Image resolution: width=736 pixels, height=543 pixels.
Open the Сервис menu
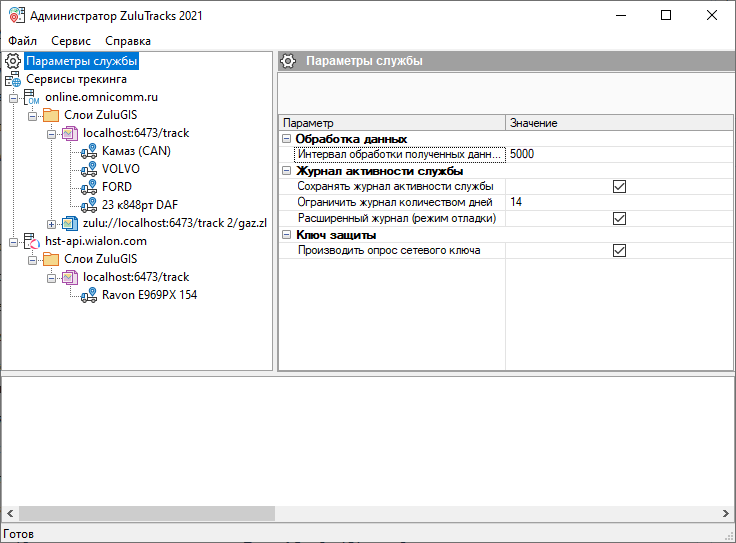[71, 41]
